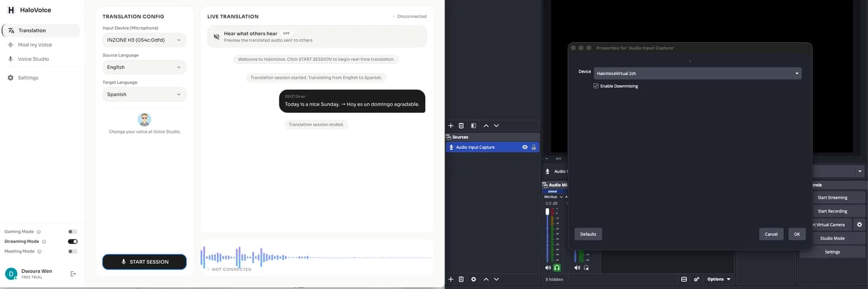
Task: Remove source with bottom trash icon
Action: (x=461, y=279)
